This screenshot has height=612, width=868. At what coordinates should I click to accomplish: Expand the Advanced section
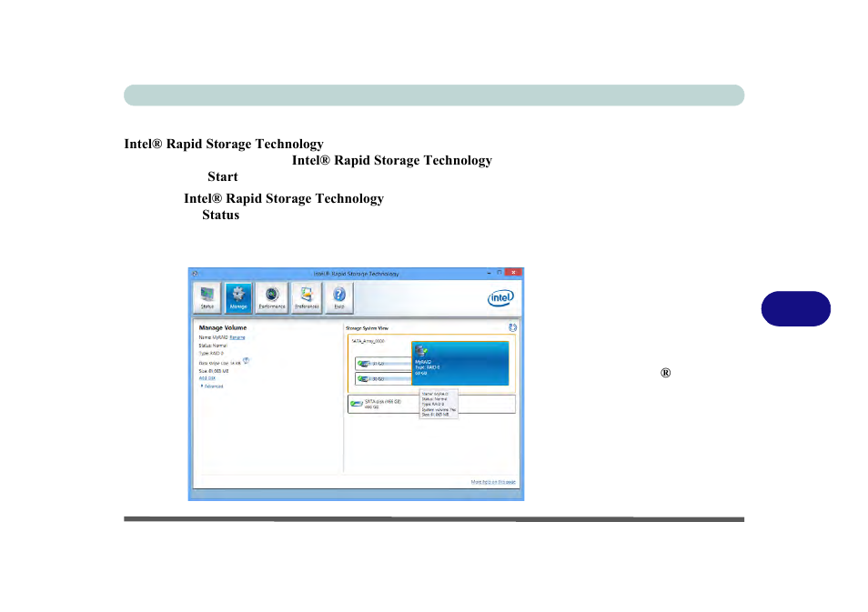[212, 386]
